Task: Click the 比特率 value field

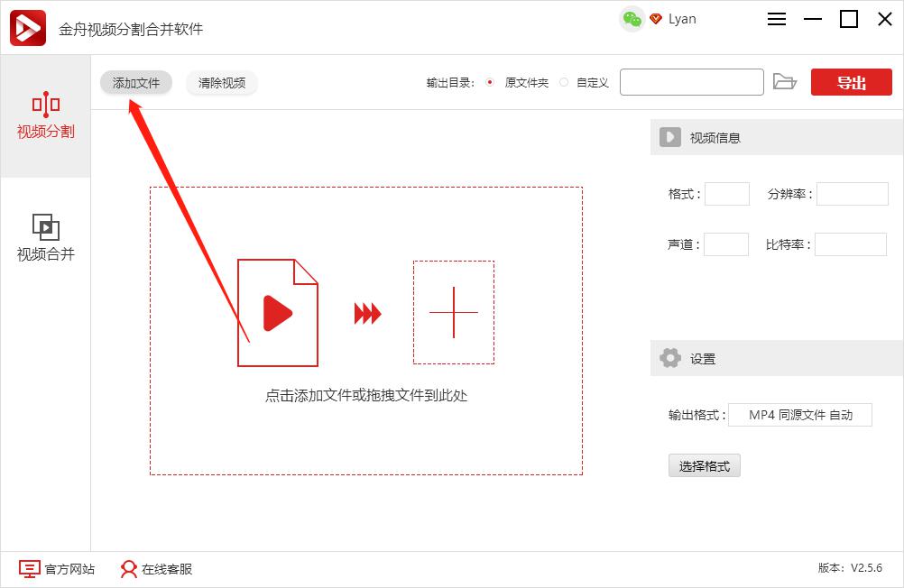Action: 851,244
